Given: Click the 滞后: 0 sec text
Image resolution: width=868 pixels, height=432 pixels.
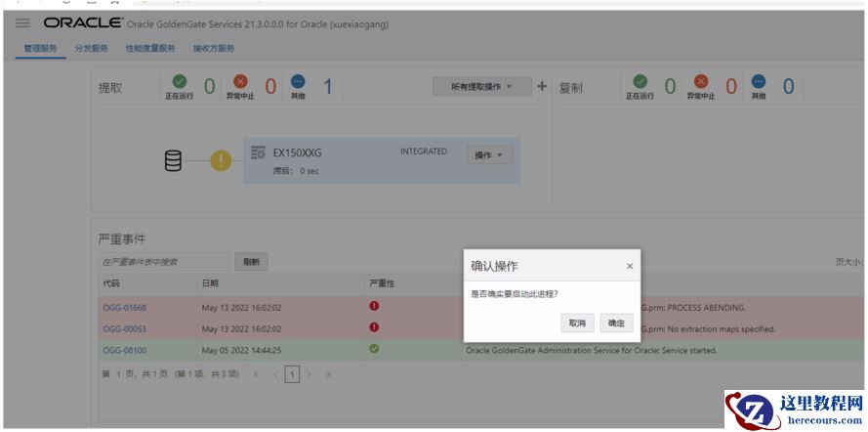Looking at the screenshot, I should (296, 171).
